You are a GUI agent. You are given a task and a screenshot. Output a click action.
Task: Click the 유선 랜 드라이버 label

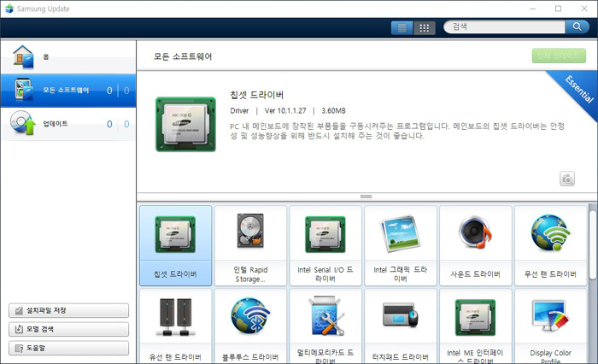click(175, 357)
